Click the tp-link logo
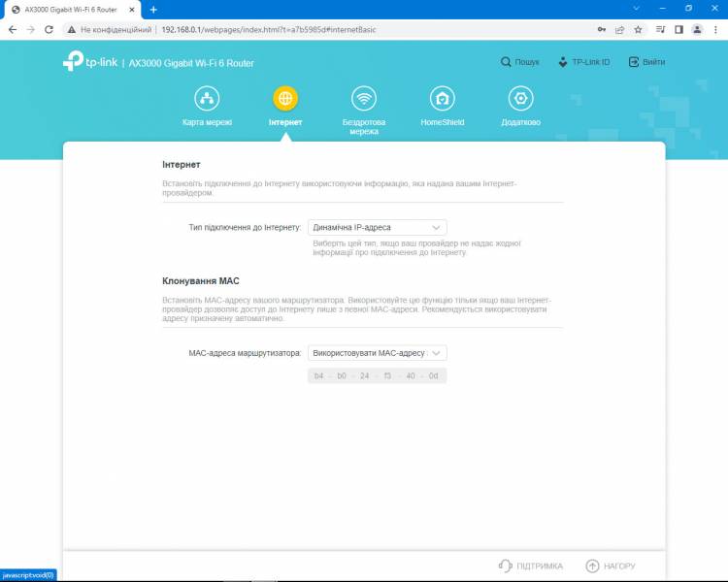The width and height of the screenshot is (728, 582). click(x=89, y=62)
